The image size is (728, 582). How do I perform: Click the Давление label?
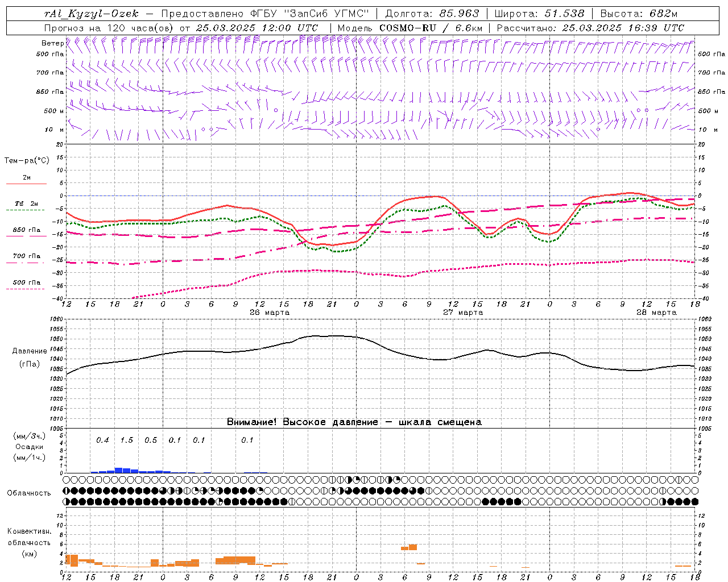[30, 351]
